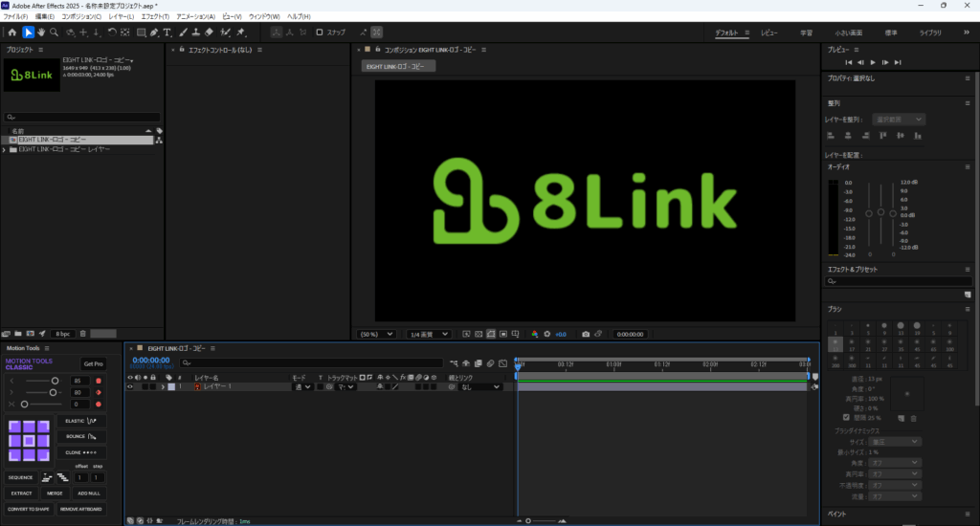Click the new composition icon in Project panel
The image size is (980, 526).
(30, 334)
